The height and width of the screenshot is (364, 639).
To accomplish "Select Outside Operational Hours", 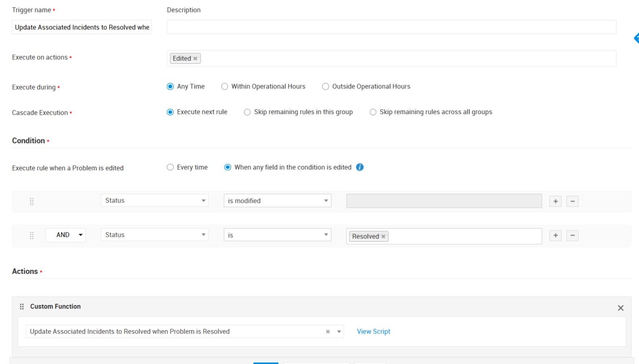I will coord(326,87).
